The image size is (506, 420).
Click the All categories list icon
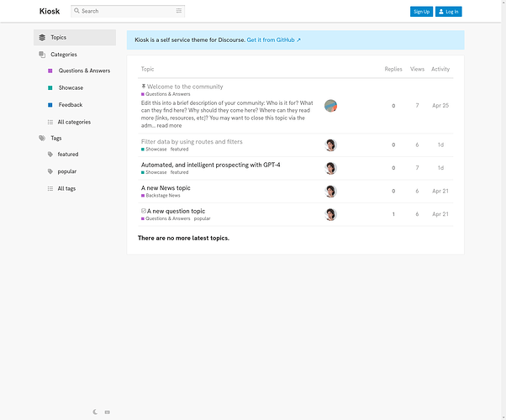pos(50,122)
